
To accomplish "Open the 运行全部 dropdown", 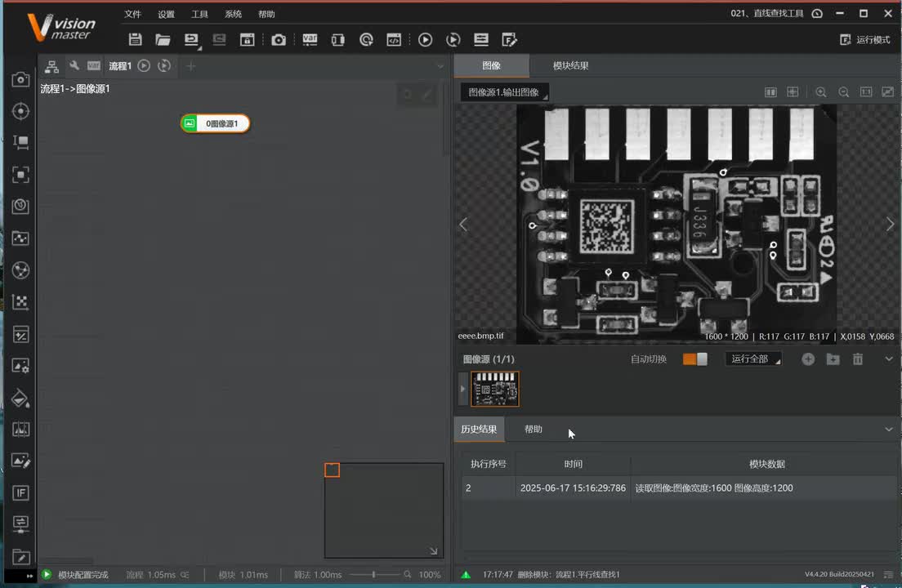I will tap(753, 359).
